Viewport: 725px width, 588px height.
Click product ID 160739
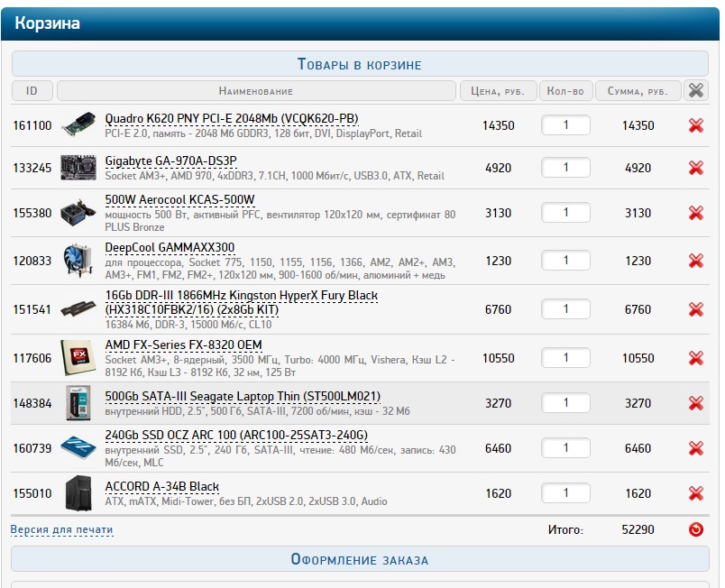pos(32,448)
